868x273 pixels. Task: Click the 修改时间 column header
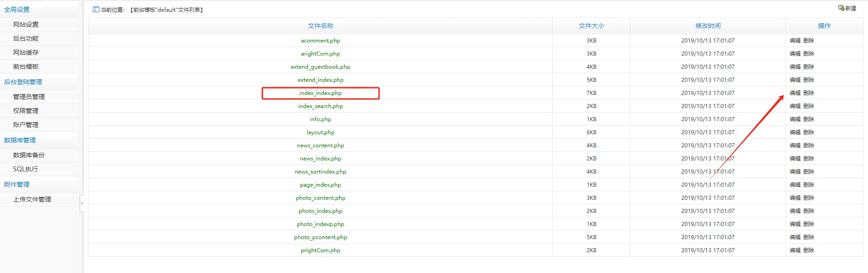(x=707, y=26)
